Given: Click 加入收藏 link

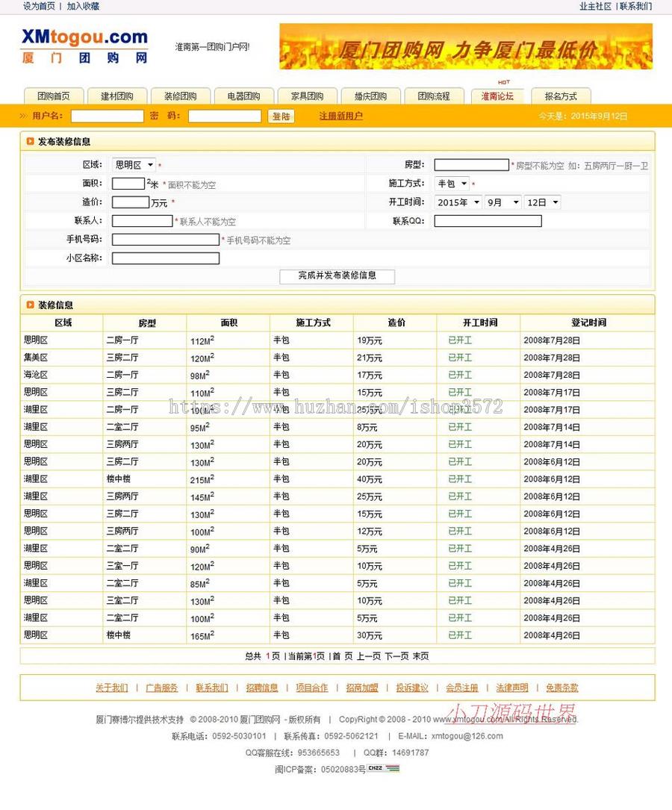Looking at the screenshot, I should point(83,6).
